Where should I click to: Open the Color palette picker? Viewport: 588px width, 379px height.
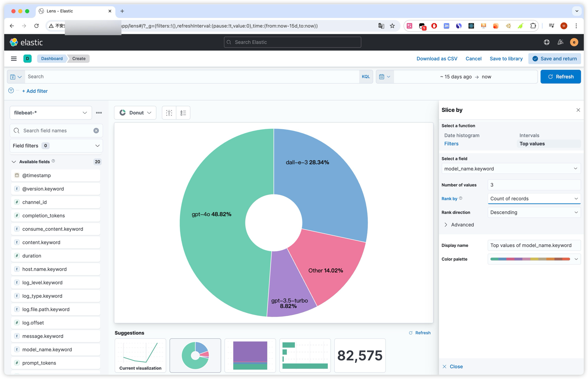click(534, 259)
